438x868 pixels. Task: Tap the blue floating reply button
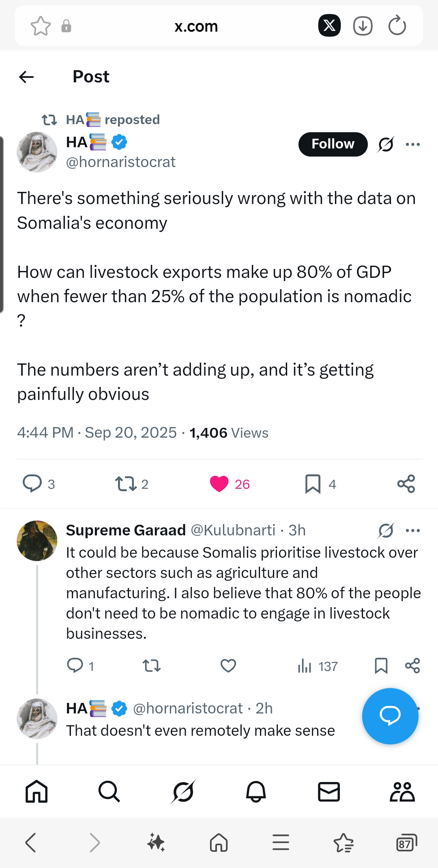click(x=390, y=716)
